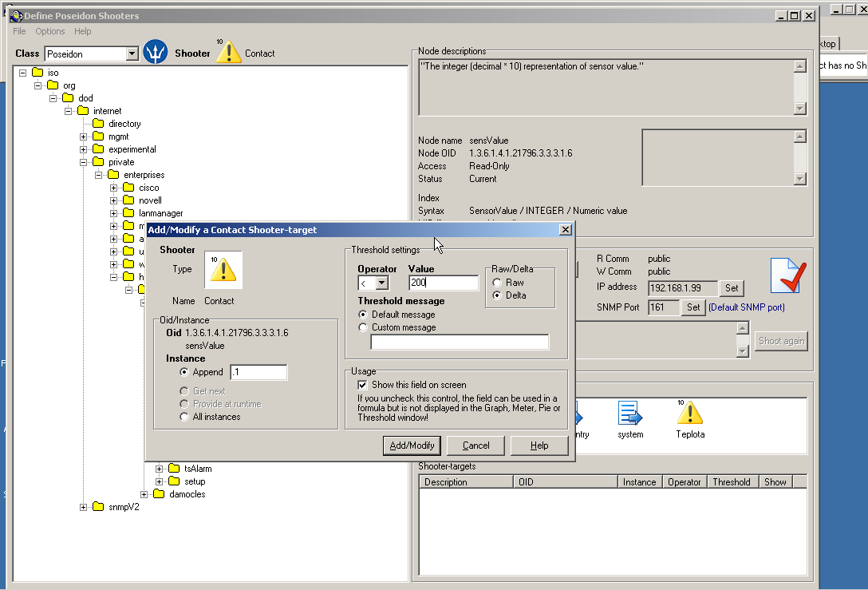
Task: Expand the cisco tree node
Action: 113,188
